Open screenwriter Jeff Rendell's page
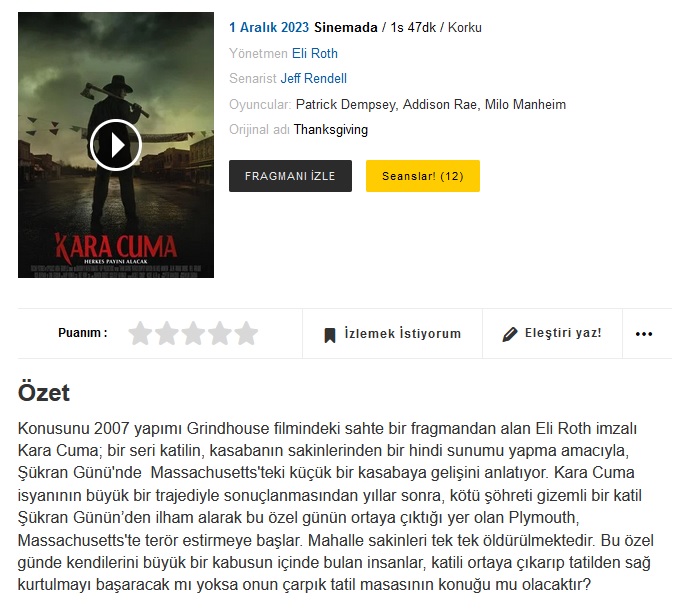This screenshot has width=681, height=614. click(x=314, y=79)
